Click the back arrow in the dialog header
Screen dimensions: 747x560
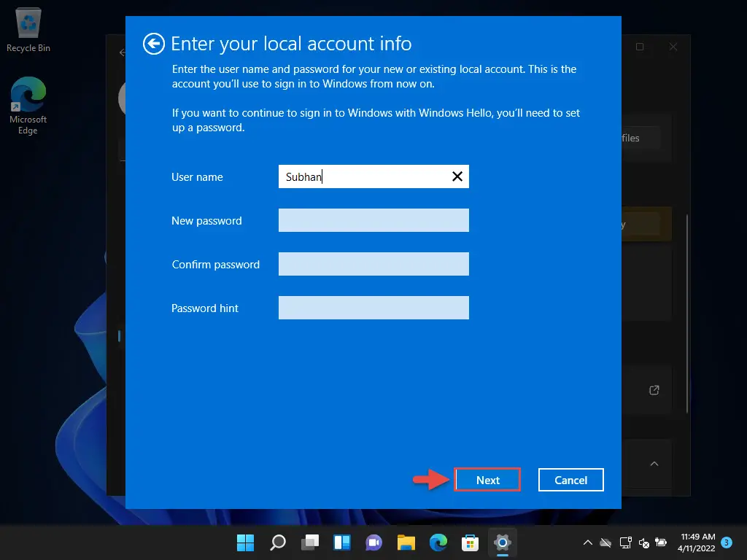click(x=152, y=44)
